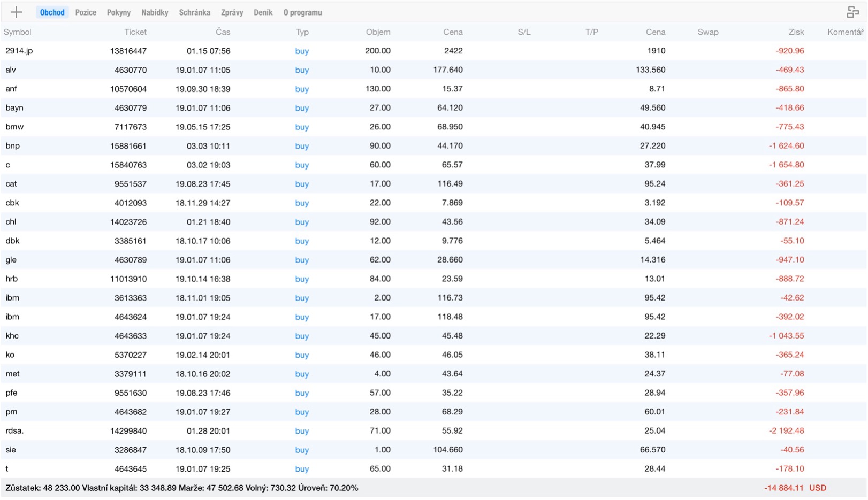Viewport: 868px width, 500px height.
Task: Click the T/P column header
Action: [591, 32]
